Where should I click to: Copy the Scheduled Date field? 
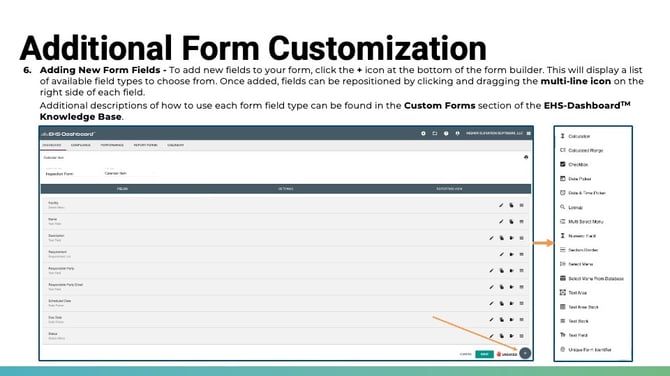[502, 303]
